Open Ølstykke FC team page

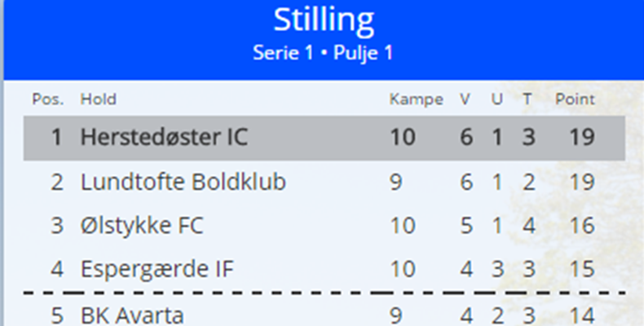[x=142, y=226]
